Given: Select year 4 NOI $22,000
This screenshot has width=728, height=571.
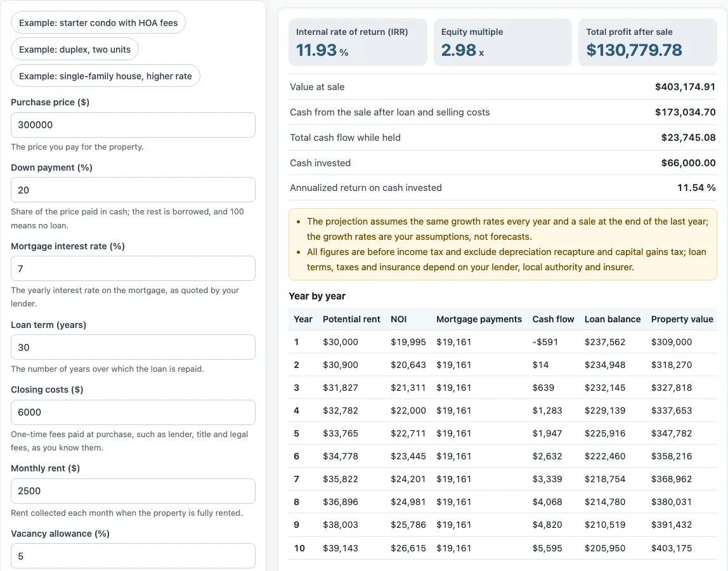Looking at the screenshot, I should [408, 410].
